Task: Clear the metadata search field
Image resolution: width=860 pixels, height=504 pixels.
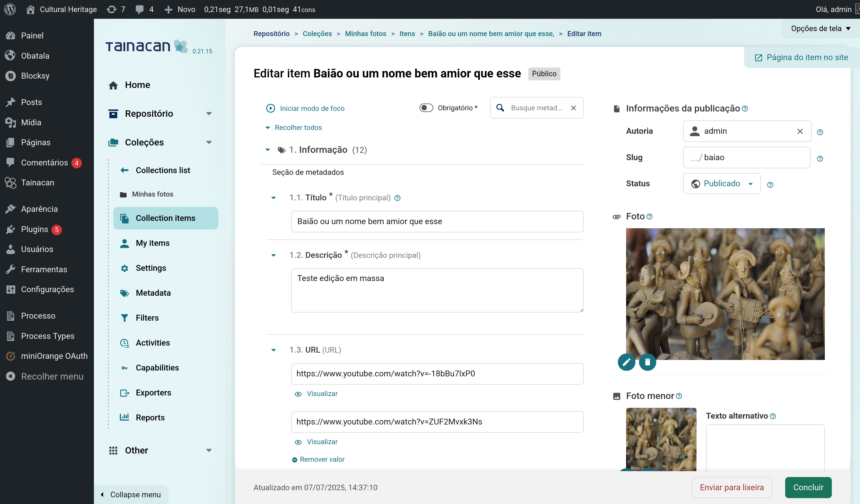Action: (x=573, y=108)
